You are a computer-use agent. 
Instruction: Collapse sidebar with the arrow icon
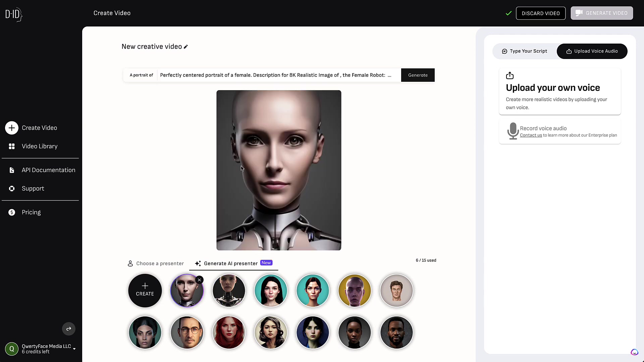point(69,329)
